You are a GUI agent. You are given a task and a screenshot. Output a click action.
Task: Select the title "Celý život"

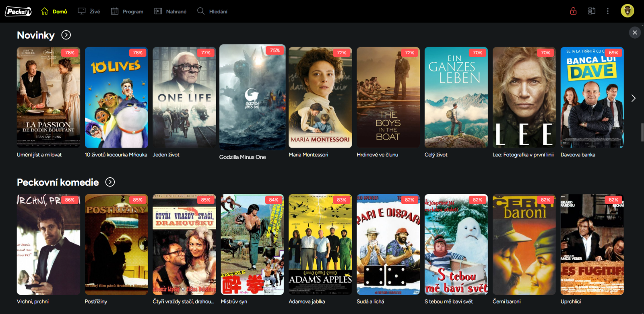pos(436,155)
